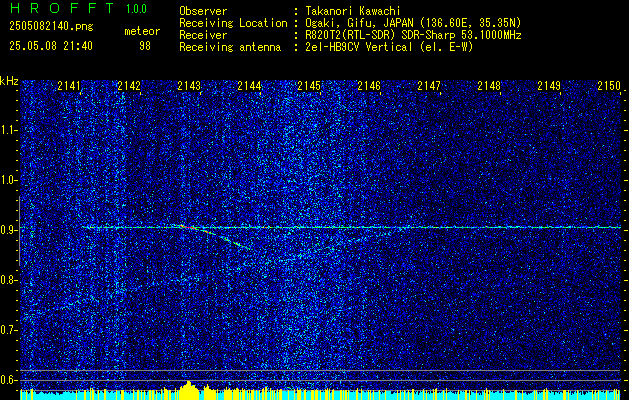Screen dimensions: 629x400
Task: Click the meteor count value 98
Action: point(145,46)
